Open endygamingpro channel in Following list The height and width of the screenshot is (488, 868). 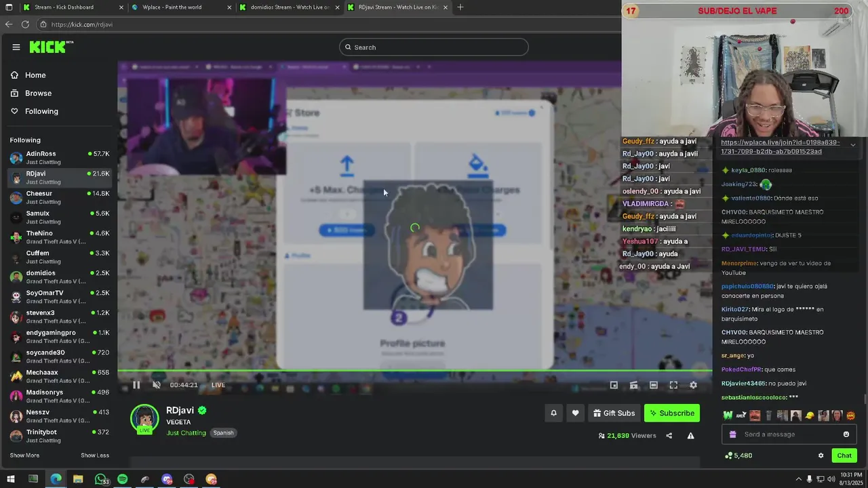(x=60, y=336)
